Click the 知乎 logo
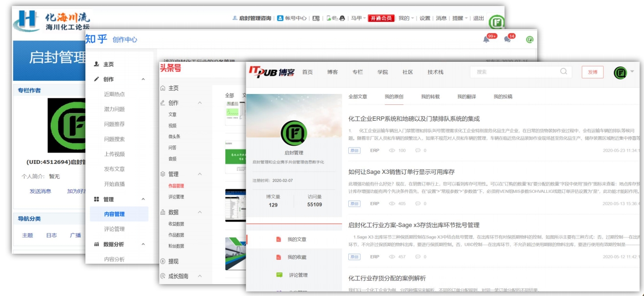 click(96, 39)
